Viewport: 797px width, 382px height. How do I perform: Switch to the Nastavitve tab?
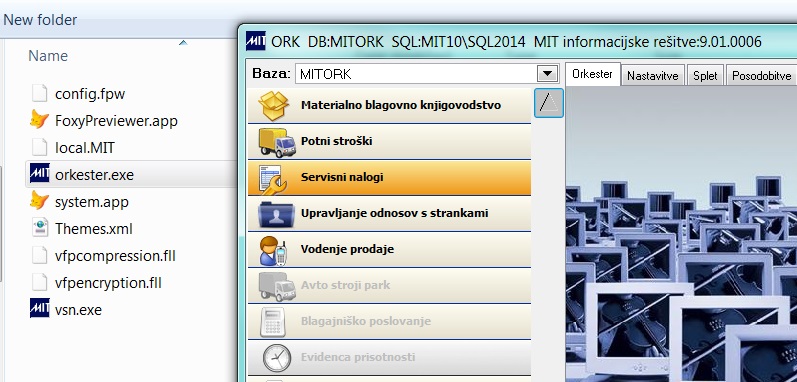(x=653, y=76)
